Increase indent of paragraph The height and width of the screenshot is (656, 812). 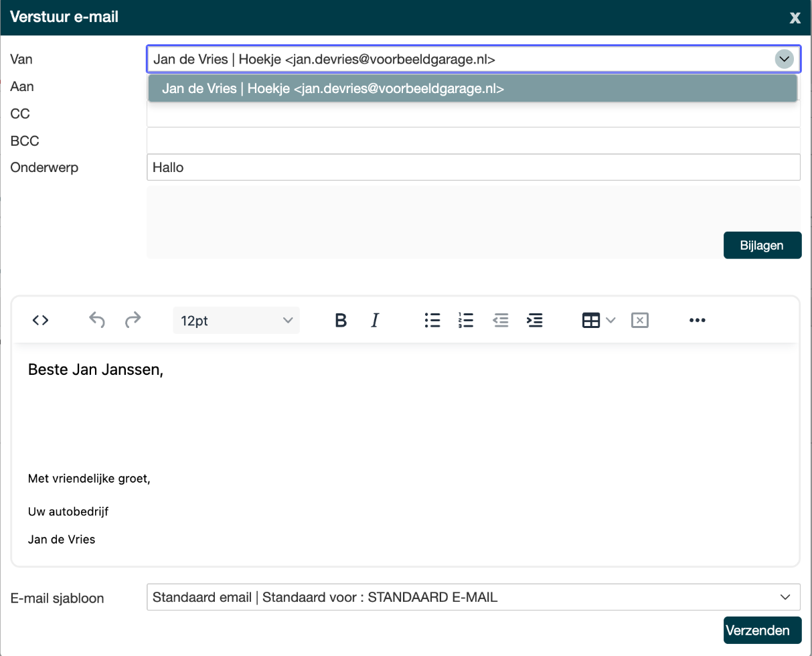534,321
